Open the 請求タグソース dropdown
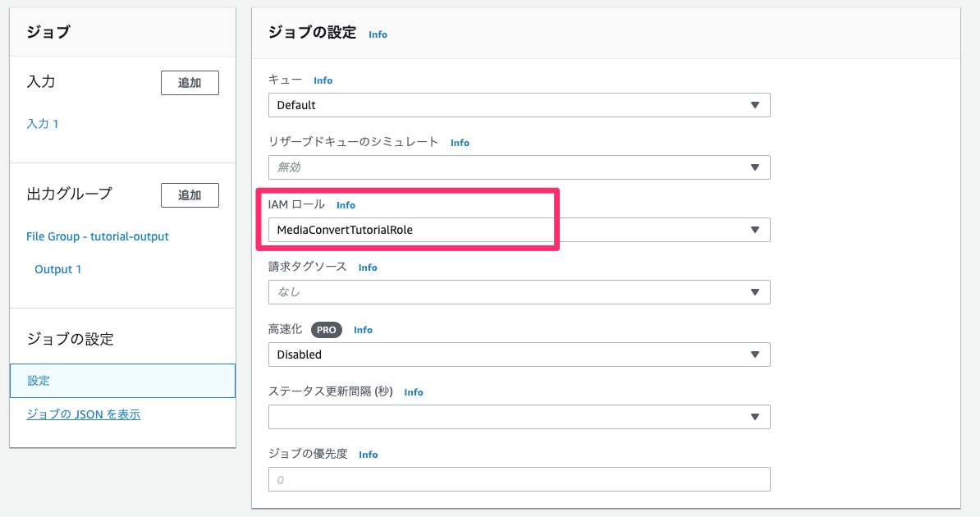 519,292
